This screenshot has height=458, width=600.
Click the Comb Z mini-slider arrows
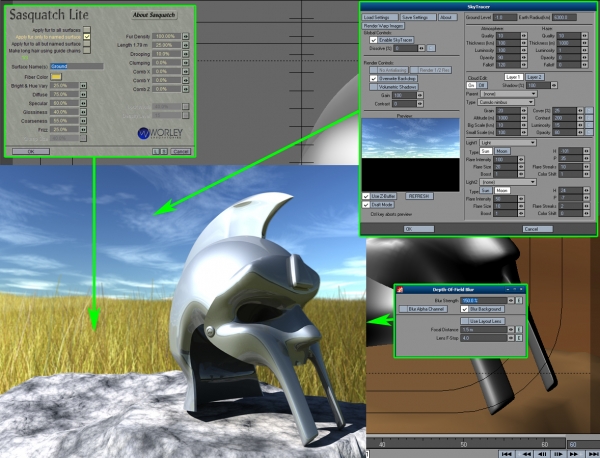point(186,89)
